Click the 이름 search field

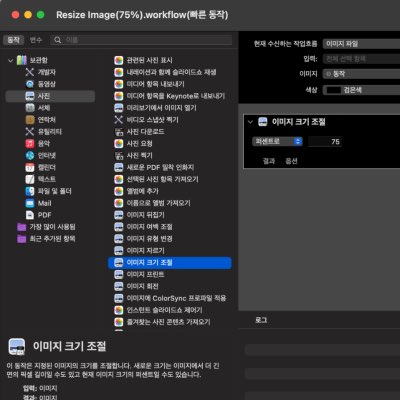coord(141,40)
